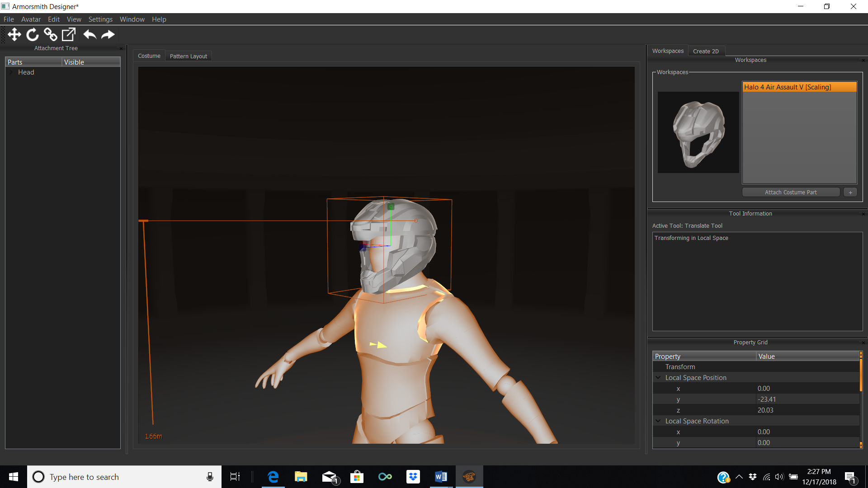
Task: Open the Edit menu
Action: pyautogui.click(x=54, y=19)
